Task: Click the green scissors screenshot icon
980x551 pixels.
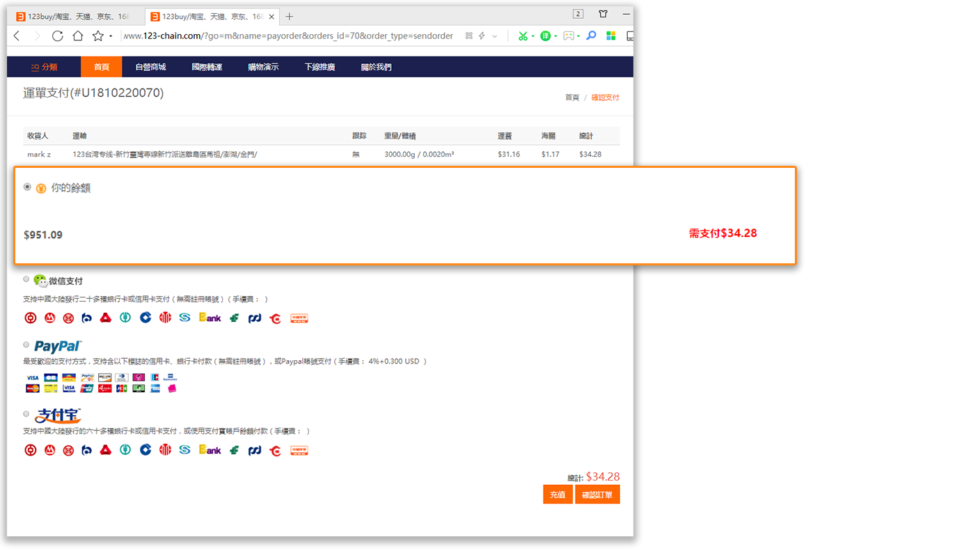Action: 522,36
